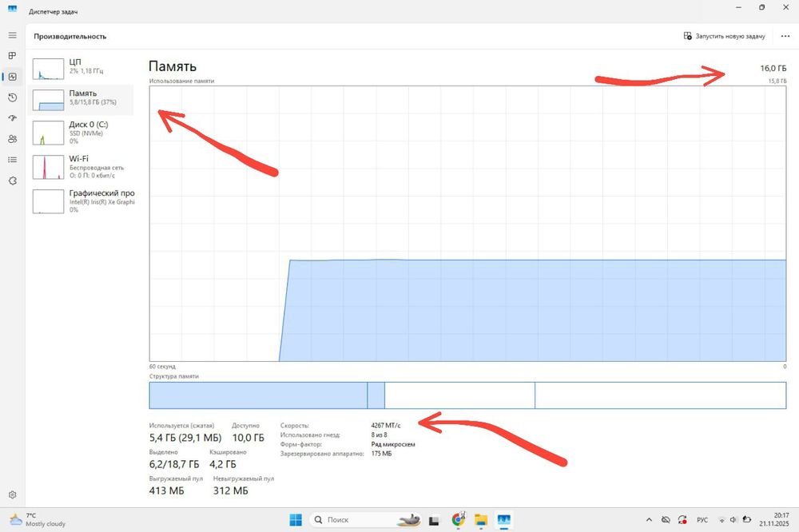
Task: Click the ЦП mini graph thumbnail
Action: click(x=48, y=69)
